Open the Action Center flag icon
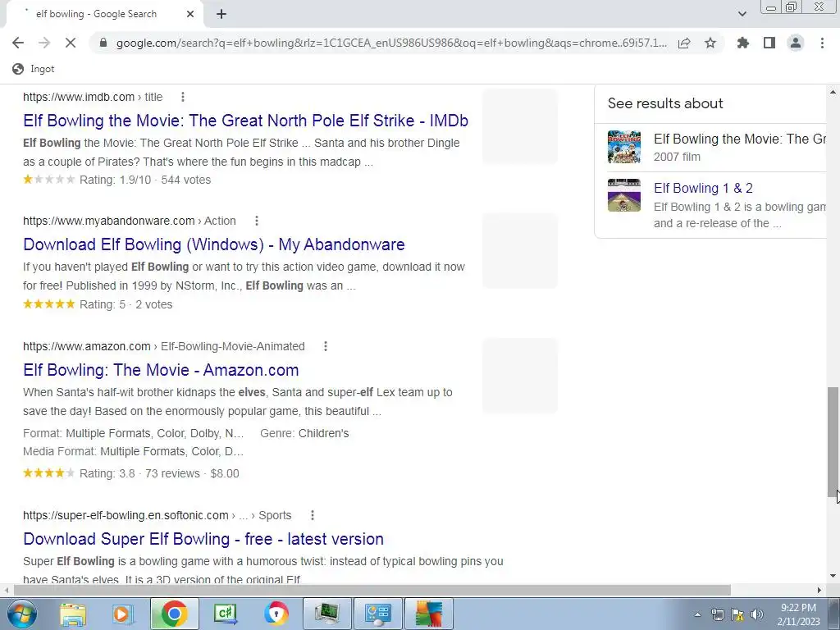840x630 pixels. 737,614
